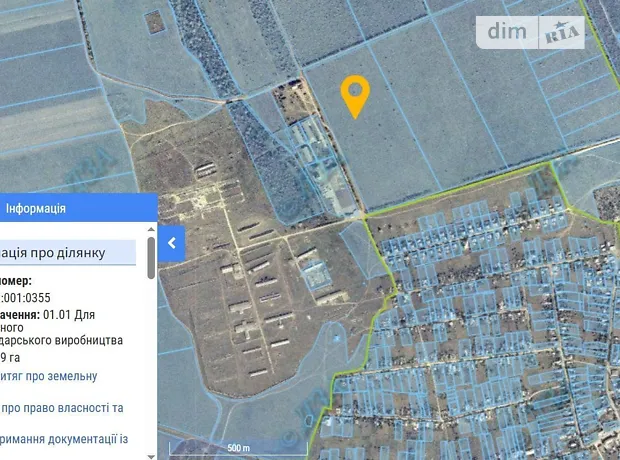620x460 pixels.
Task: Click the cadastral number ending in 0355
Action: pos(28,297)
